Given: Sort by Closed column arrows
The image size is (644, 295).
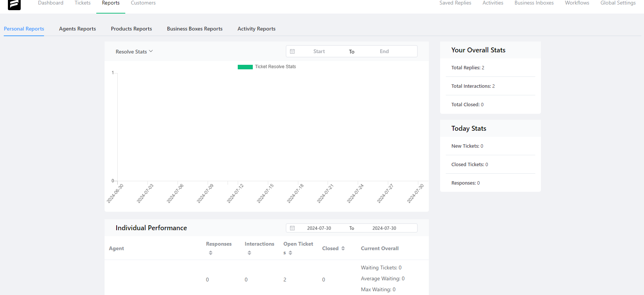Looking at the screenshot, I should point(343,248).
